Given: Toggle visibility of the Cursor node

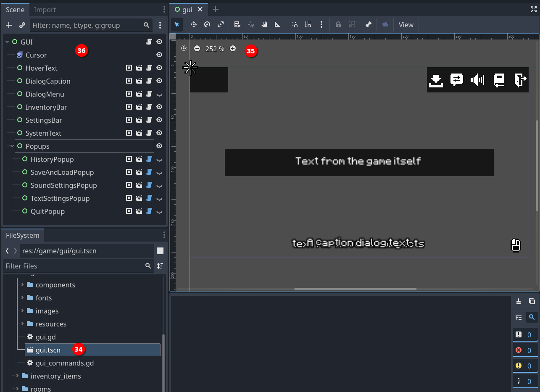Looking at the screenshot, I should click(x=159, y=55).
